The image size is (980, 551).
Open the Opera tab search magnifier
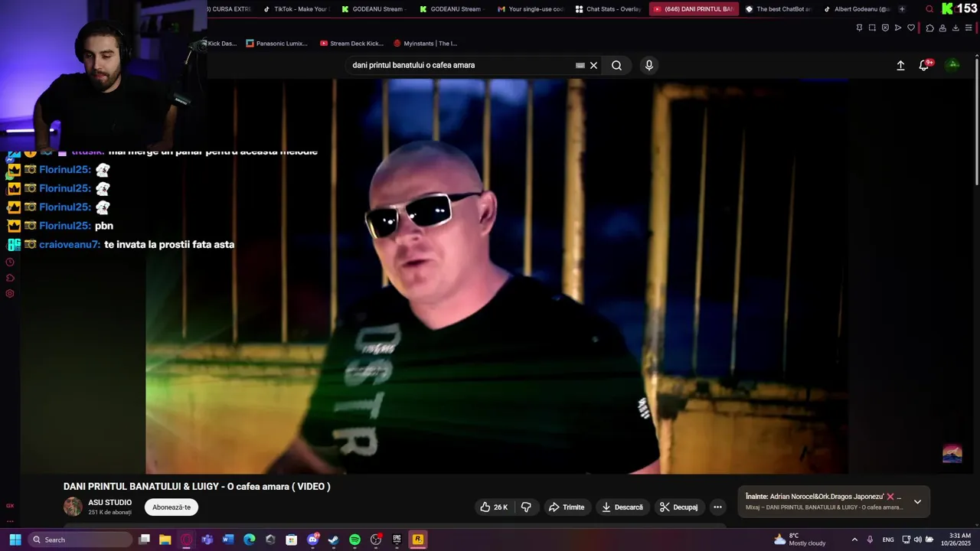point(929,9)
